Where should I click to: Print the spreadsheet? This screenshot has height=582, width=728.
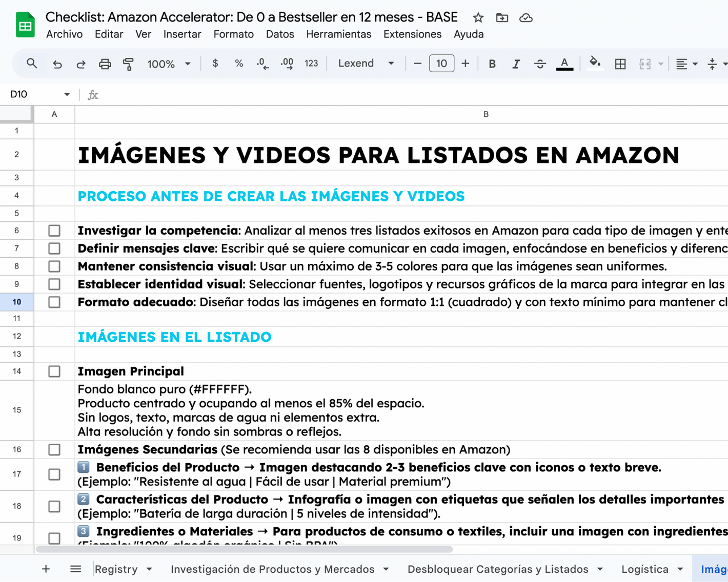pos(105,64)
